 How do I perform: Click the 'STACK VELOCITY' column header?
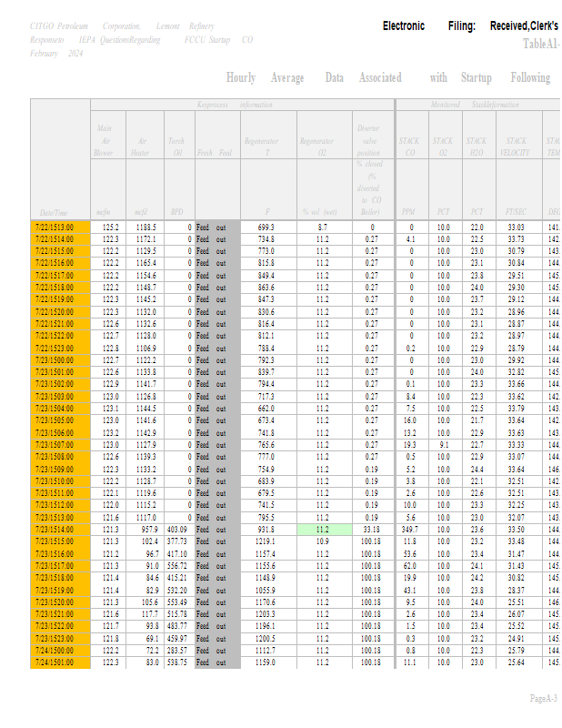pyautogui.click(x=515, y=147)
